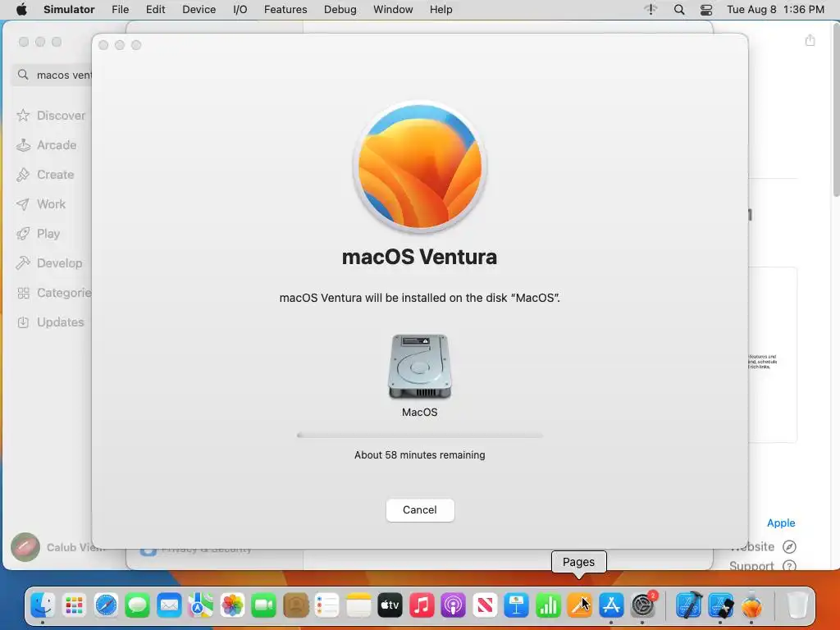Select Discover in App Store sidebar
This screenshot has height=630, width=840.
tap(51, 116)
